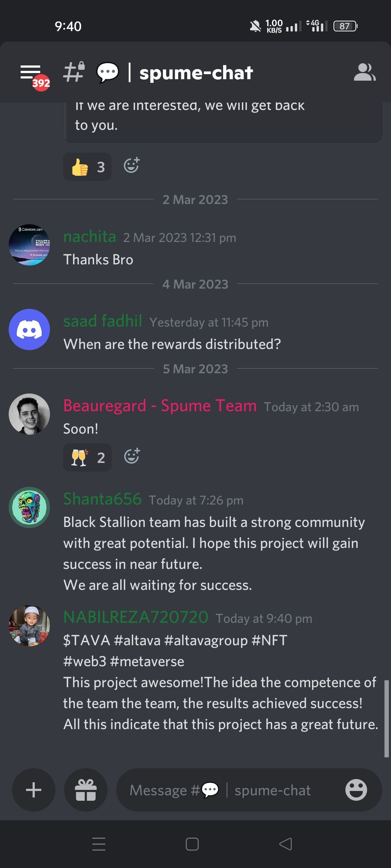Screen dimensions: 391x868
Task: Open the nachita avatar
Action: pos(29,245)
